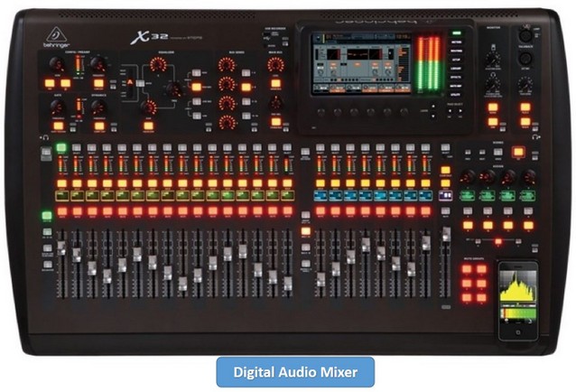Click the lit Clear Solo button beside master strip
The image size is (576, 392).
point(445,170)
